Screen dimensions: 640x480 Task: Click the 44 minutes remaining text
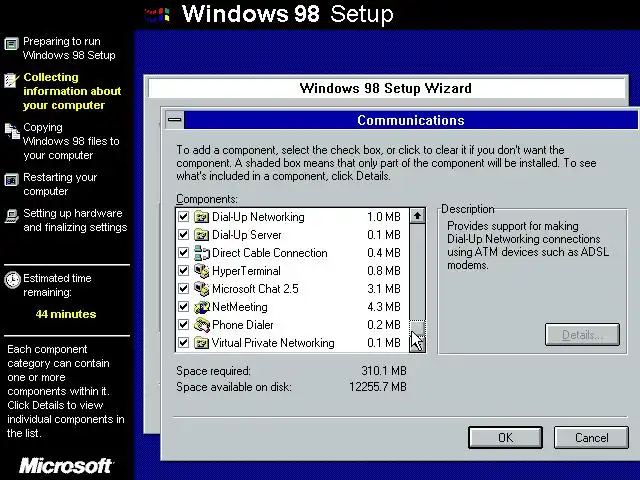point(66,314)
